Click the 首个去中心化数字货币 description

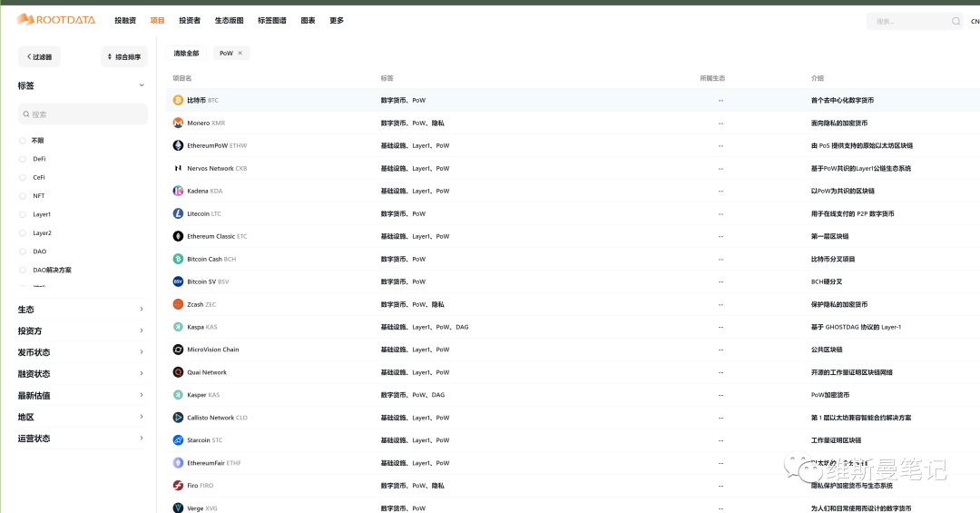click(x=842, y=100)
